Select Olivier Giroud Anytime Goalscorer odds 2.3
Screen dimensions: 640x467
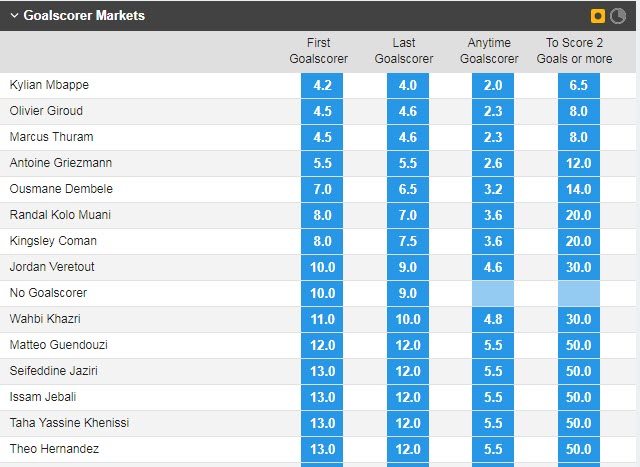493,111
